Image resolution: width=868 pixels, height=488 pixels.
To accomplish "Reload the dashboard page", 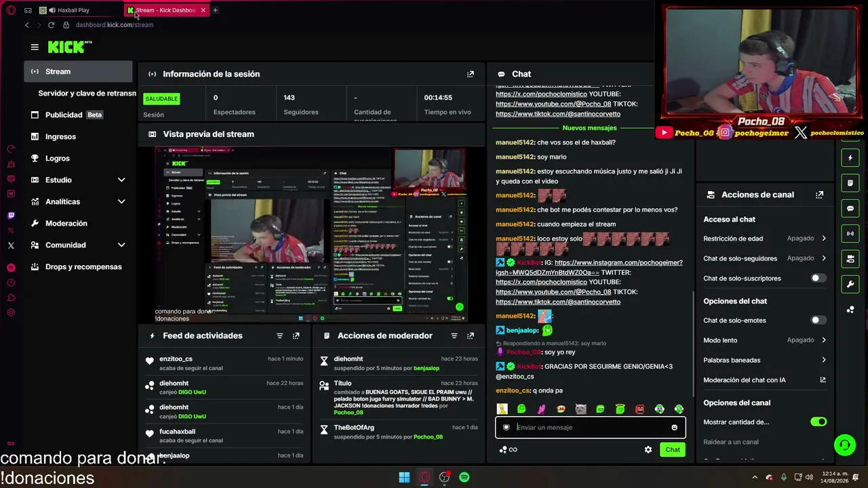I will click(51, 25).
